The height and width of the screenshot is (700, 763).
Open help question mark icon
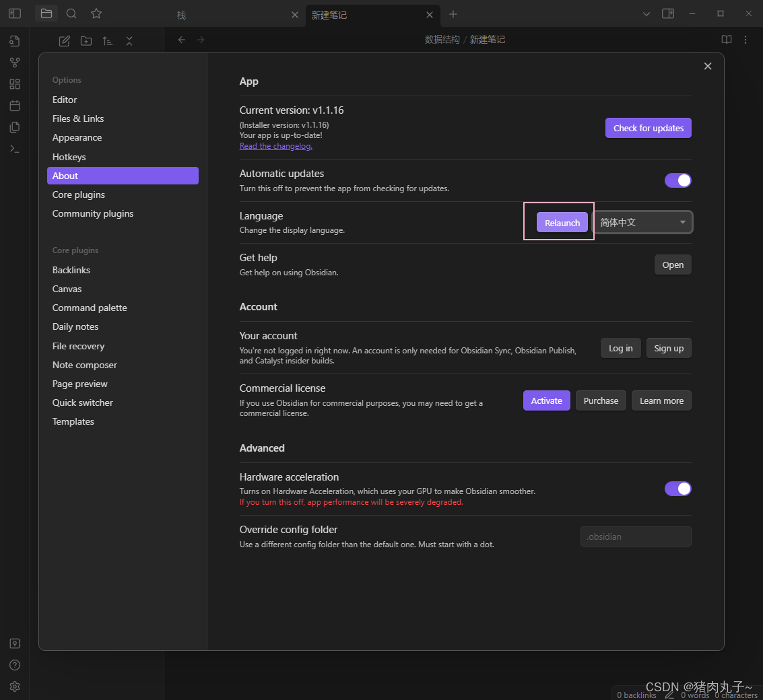(15, 665)
